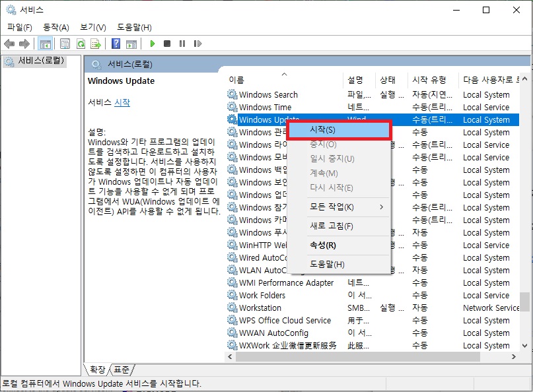Select the WWAN AutoConfig row
This screenshot has width=533, height=392.
pos(373,333)
